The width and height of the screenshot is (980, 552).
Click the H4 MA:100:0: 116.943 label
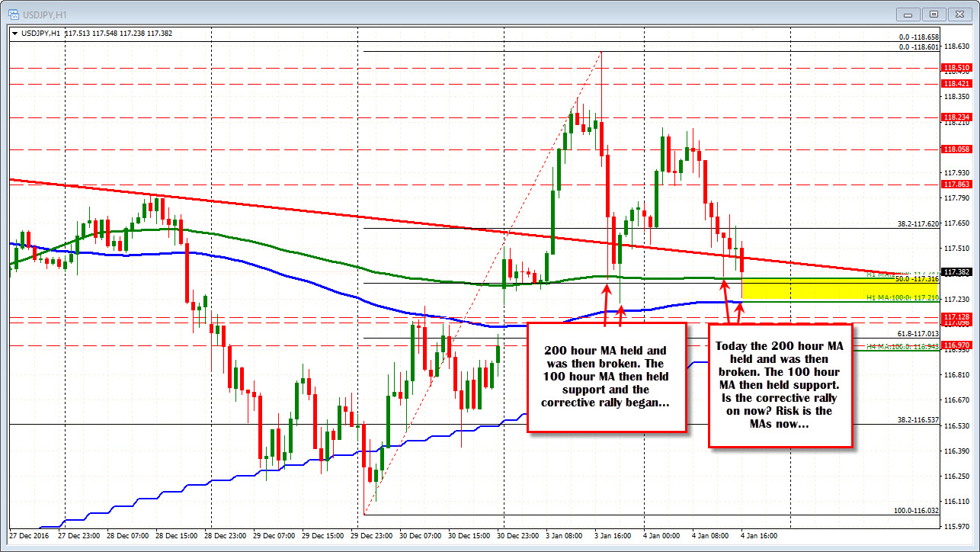[x=903, y=347]
